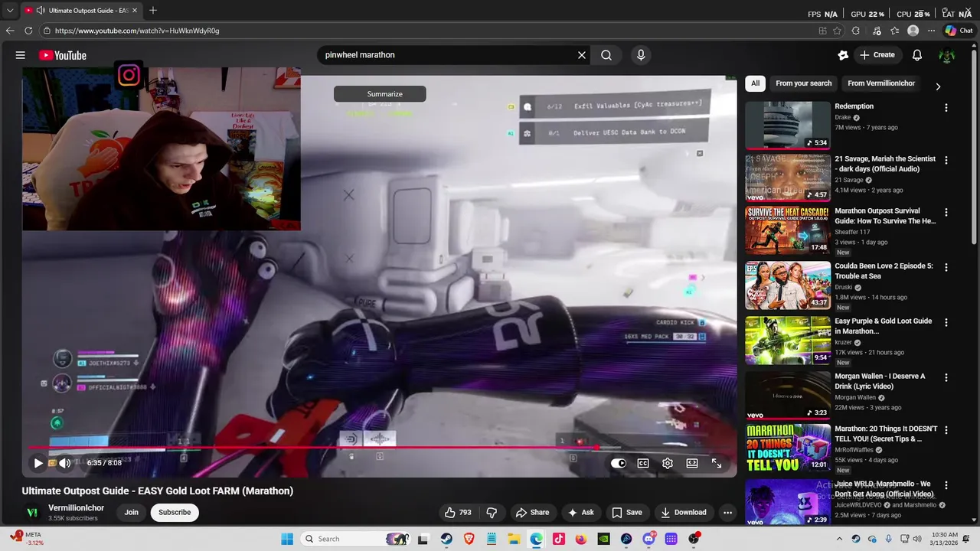Seek on the red video progress bar
The height and width of the screenshot is (551, 980).
[379, 448]
